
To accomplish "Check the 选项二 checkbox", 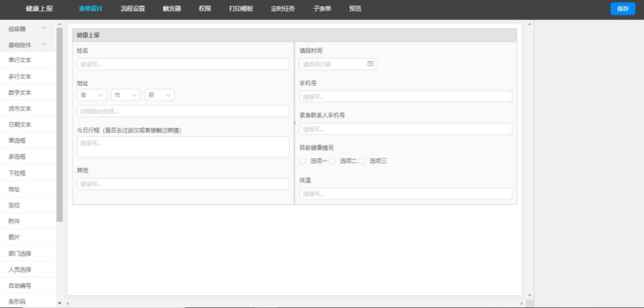I will pyautogui.click(x=332, y=161).
